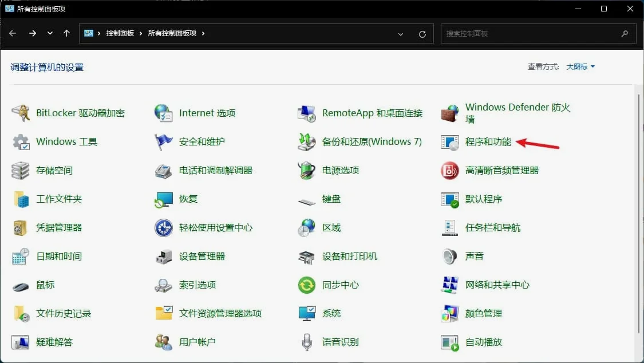The width and height of the screenshot is (644, 363).
Task: Open 鼠标 mouse icon
Action: point(21,286)
